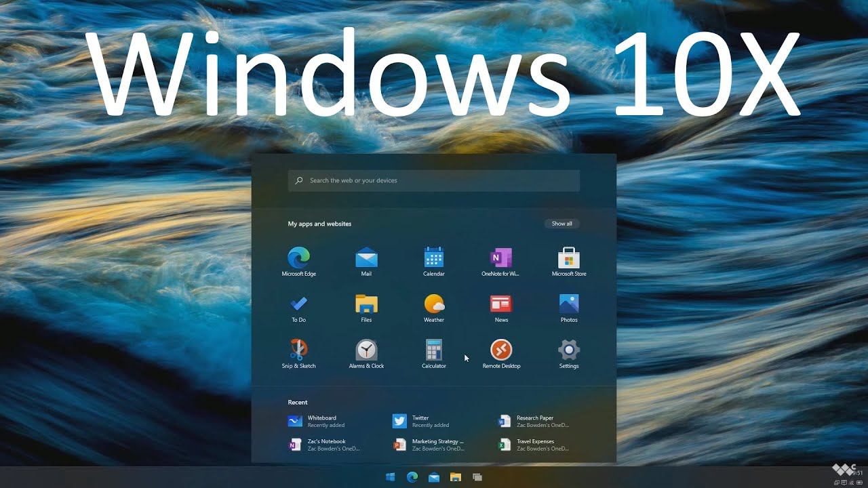868x488 pixels.
Task: Open Snip & Sketch
Action: pos(298,354)
